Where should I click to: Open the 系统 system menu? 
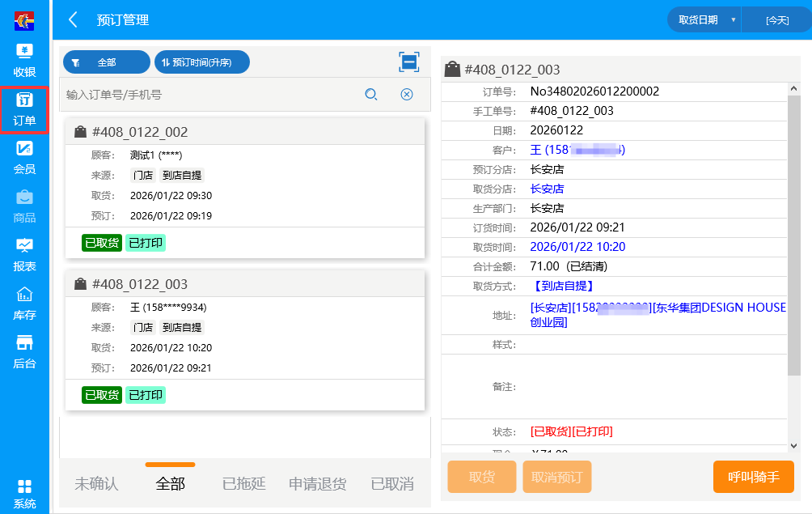24,495
